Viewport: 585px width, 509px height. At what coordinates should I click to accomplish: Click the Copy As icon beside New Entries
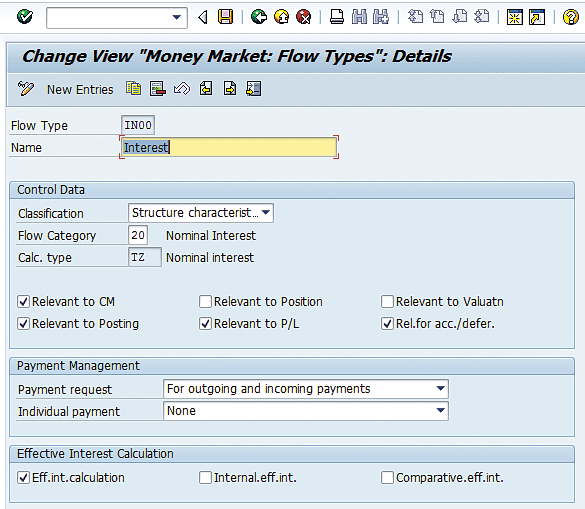coord(134,89)
